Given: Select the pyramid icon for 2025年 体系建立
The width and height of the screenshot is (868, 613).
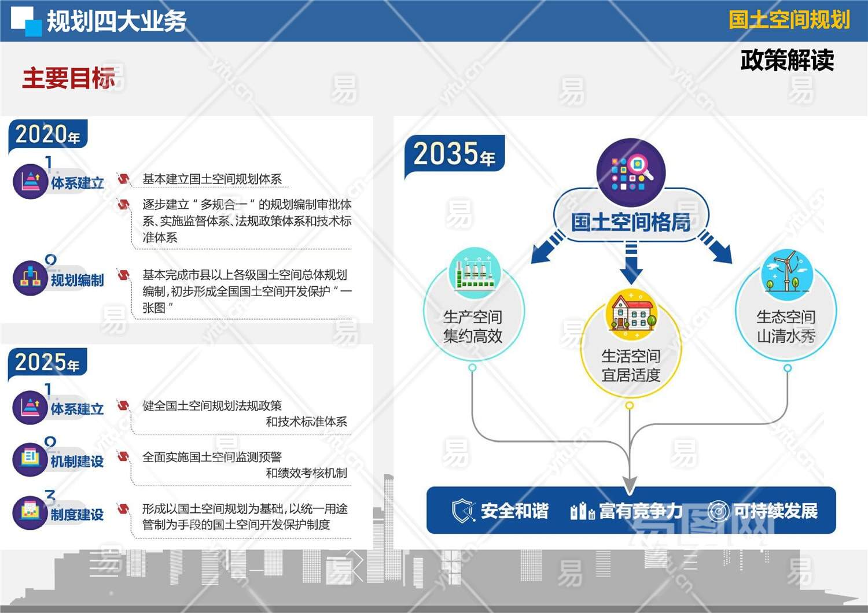Looking at the screenshot, I should [30, 407].
